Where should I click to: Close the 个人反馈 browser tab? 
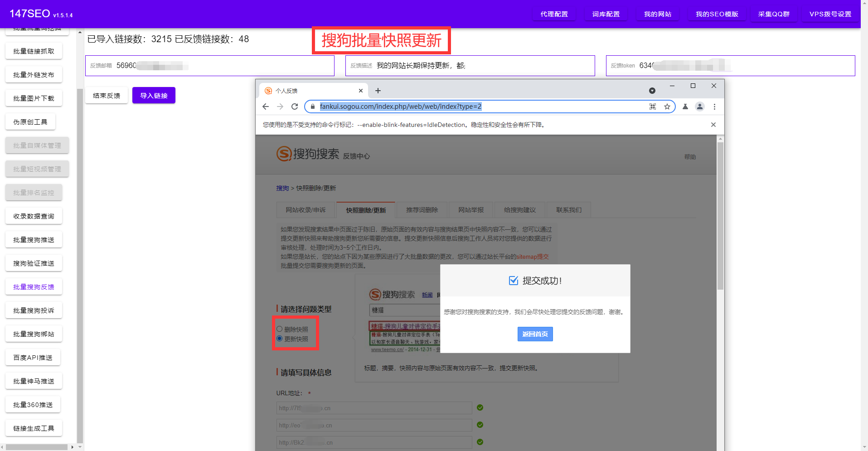click(361, 91)
